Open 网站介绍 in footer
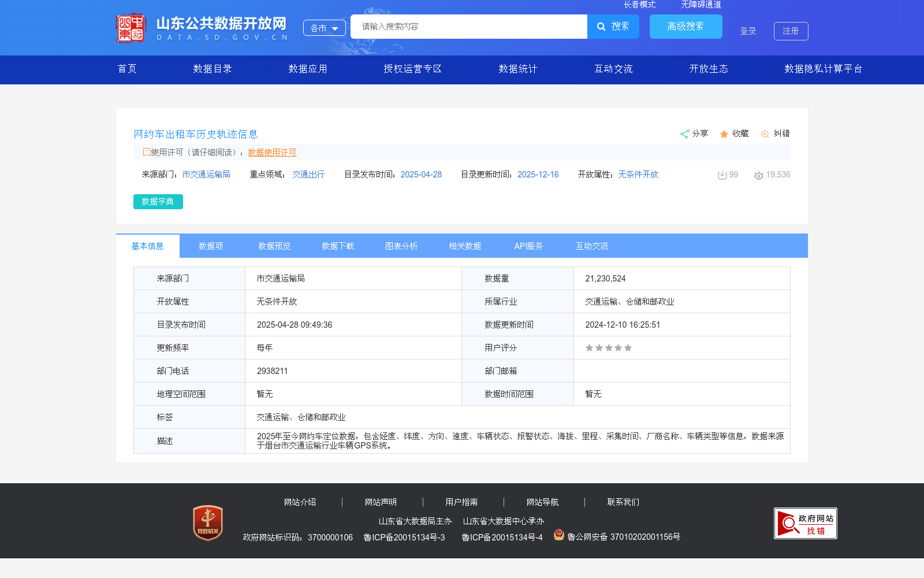 pyautogui.click(x=300, y=502)
